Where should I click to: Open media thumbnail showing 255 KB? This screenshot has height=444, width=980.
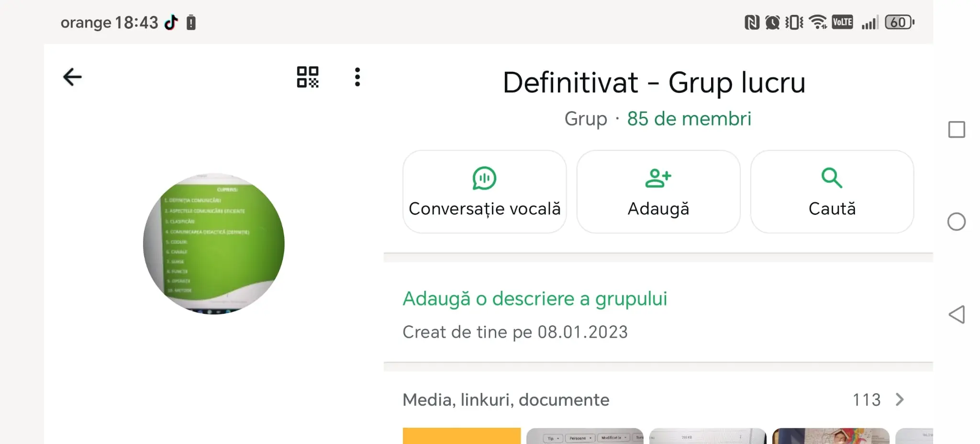click(x=708, y=436)
